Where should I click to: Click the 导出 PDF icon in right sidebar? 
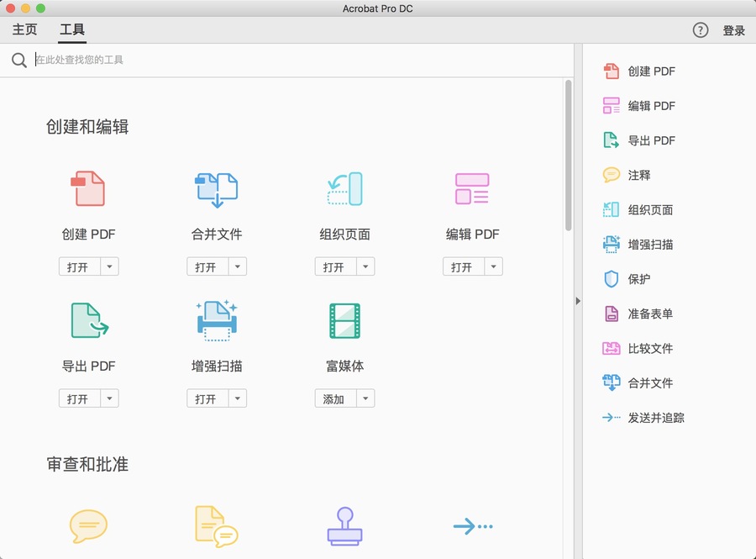point(612,140)
